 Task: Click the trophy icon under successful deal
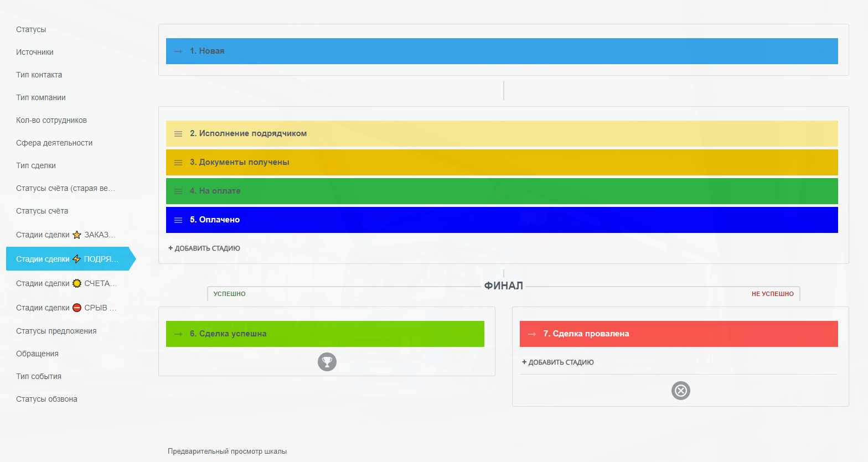[327, 362]
